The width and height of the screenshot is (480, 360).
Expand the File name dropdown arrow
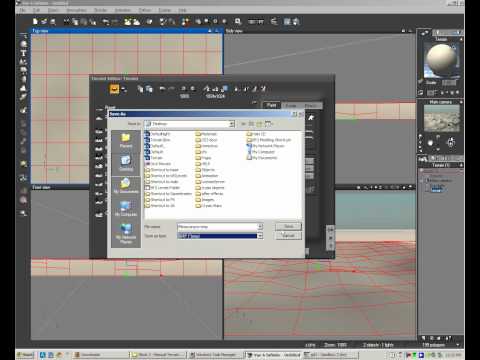tap(260, 227)
